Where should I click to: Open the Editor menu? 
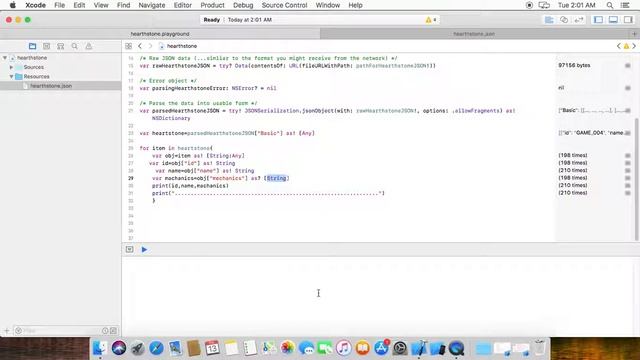[x=182, y=5]
